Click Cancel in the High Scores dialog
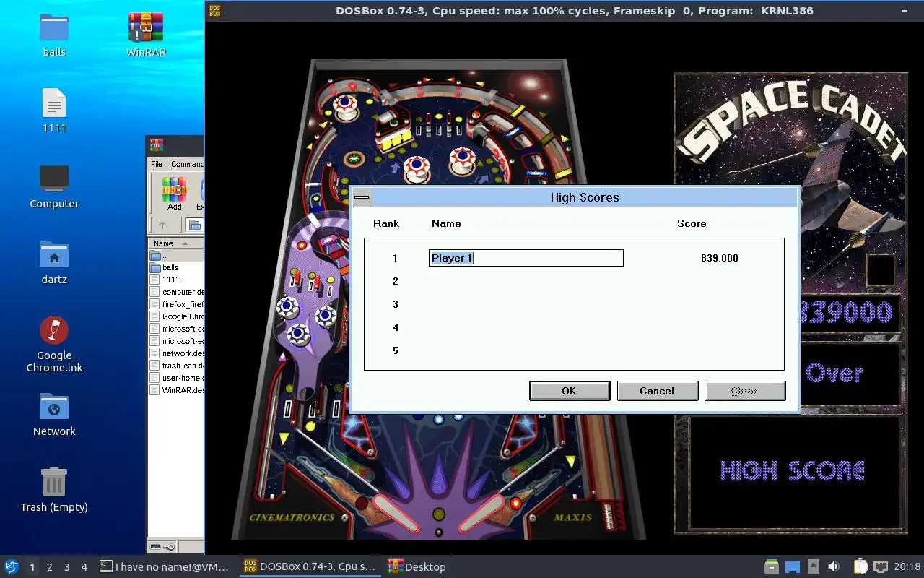Image resolution: width=924 pixels, height=578 pixels. click(x=657, y=391)
